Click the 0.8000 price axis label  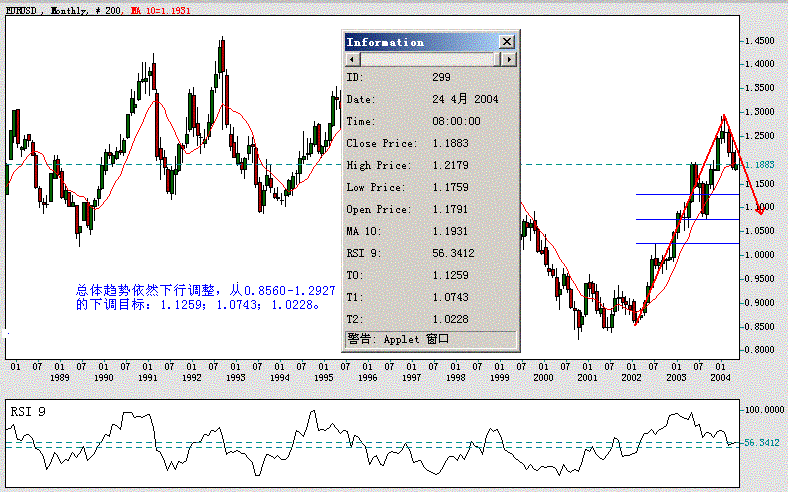click(x=759, y=350)
